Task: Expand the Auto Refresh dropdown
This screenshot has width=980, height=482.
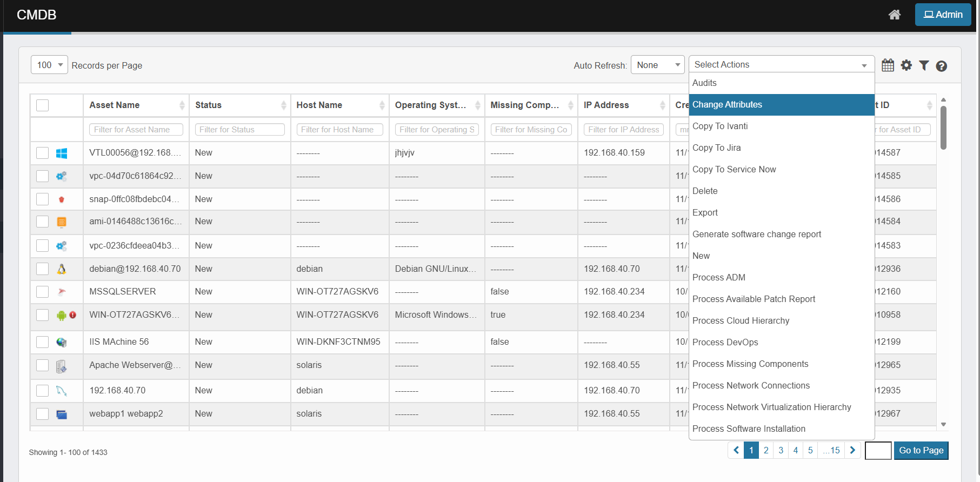Action: click(x=657, y=65)
